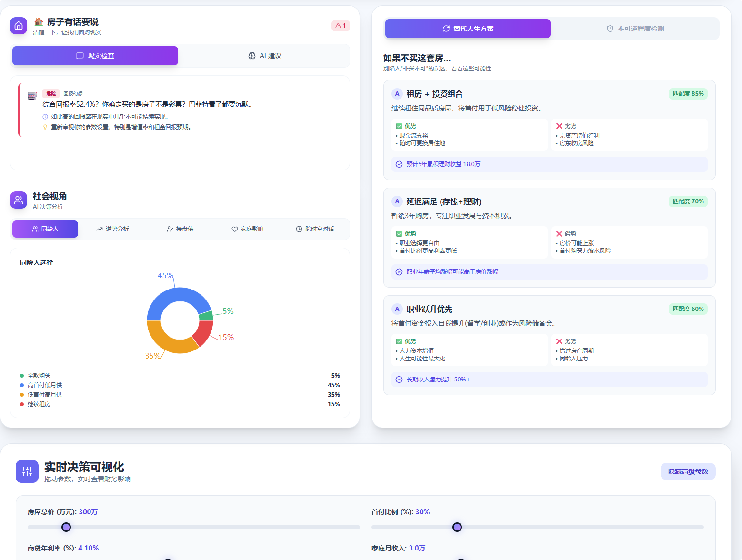Click the refresh icon on 替代人生方案 button
Screen dimensions: 742x560
445,29
